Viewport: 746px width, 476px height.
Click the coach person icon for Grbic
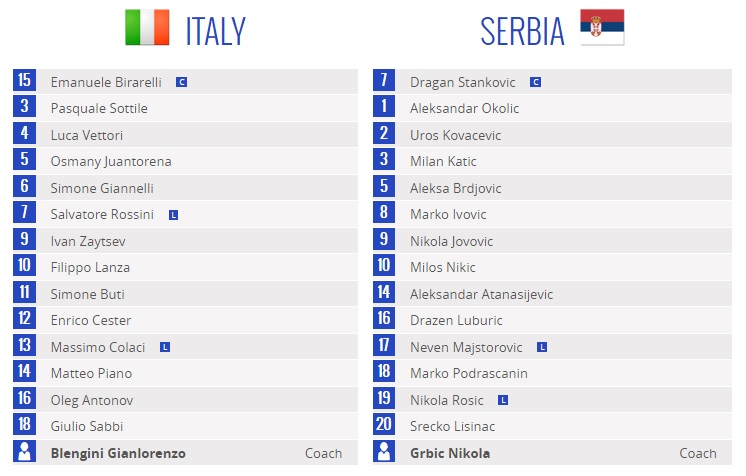(384, 451)
